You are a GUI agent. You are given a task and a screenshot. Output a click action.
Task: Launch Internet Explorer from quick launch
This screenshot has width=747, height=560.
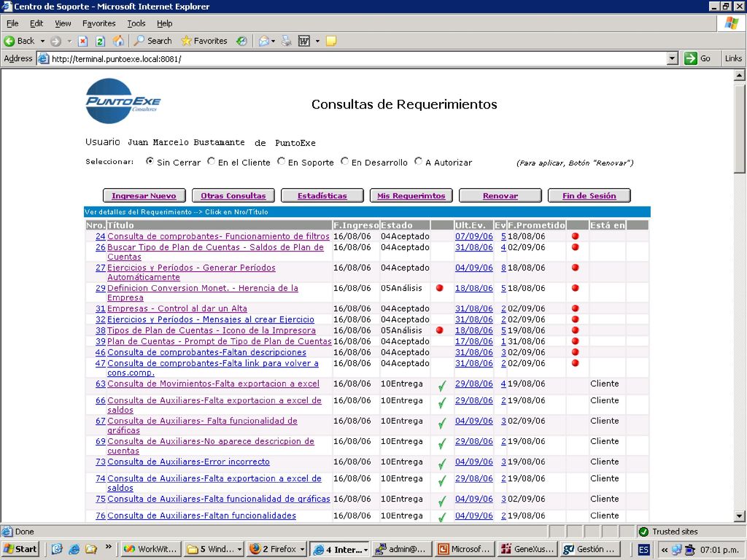coord(74,549)
